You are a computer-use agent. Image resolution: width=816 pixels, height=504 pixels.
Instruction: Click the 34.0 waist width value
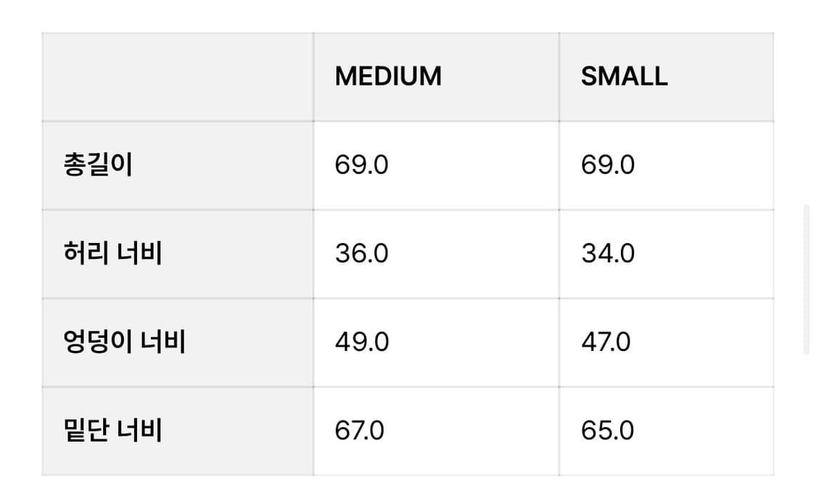pyautogui.click(x=607, y=254)
